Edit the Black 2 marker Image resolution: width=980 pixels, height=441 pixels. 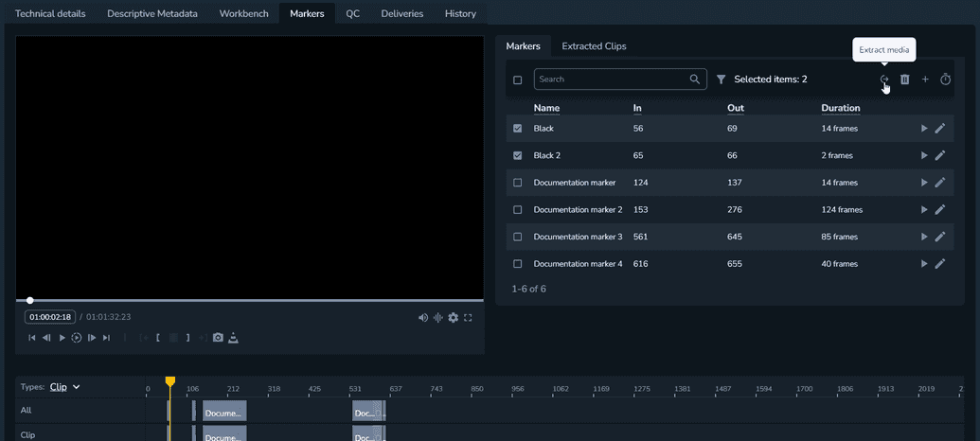click(x=940, y=155)
